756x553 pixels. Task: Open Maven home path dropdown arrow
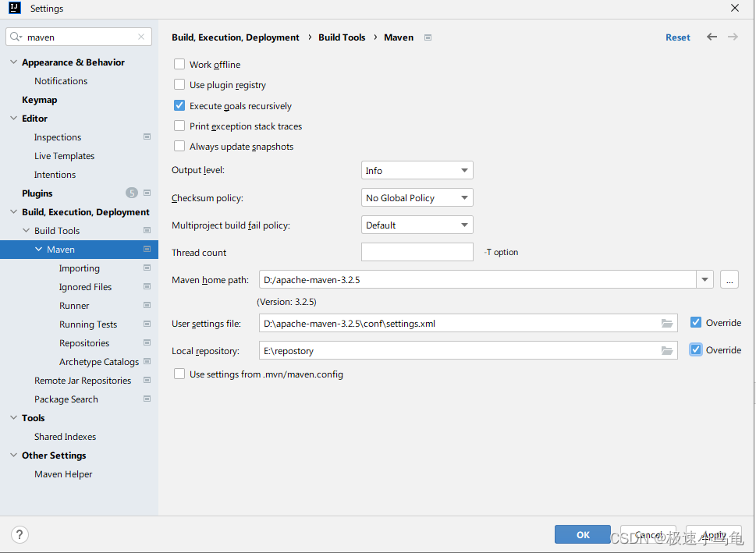click(x=705, y=280)
